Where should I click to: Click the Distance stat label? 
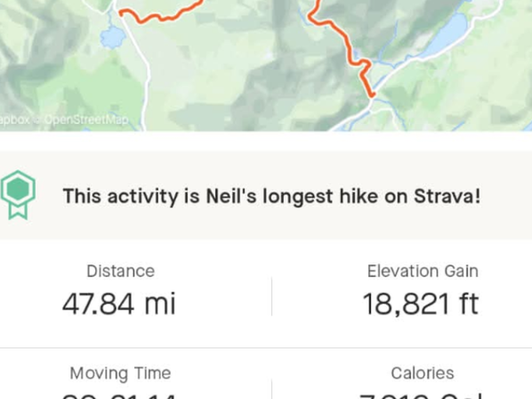(x=121, y=271)
